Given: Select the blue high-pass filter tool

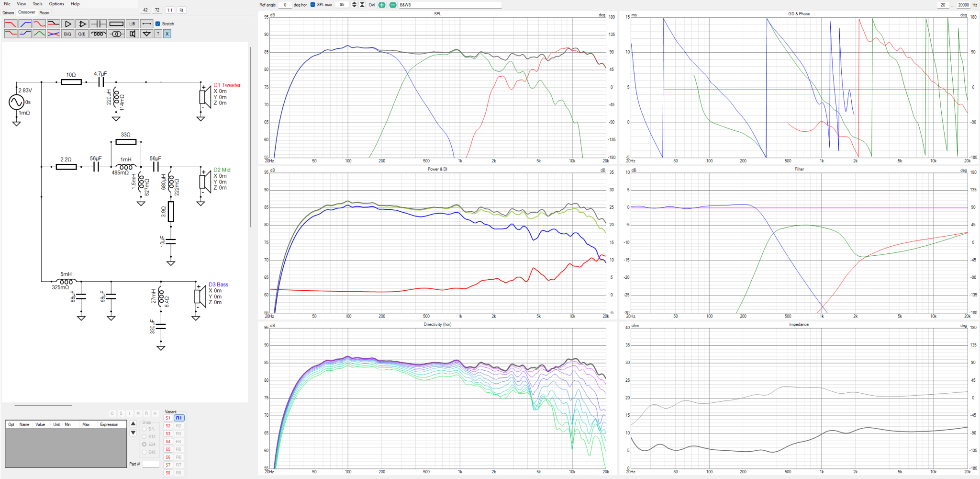Looking at the screenshot, I should pos(25,23).
